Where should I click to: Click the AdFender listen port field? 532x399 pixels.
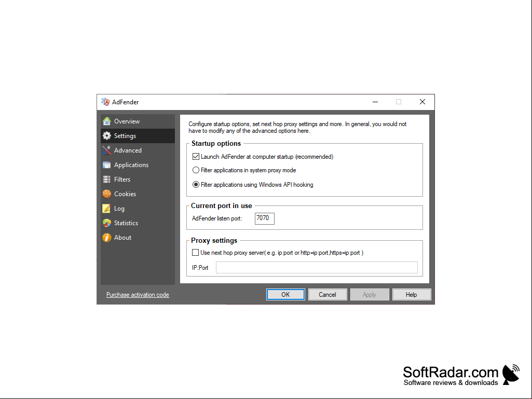pos(265,218)
